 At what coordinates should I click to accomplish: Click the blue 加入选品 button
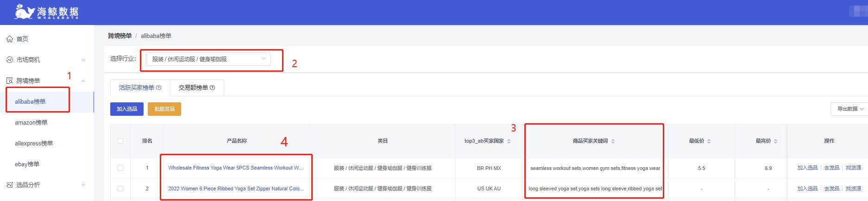127,109
